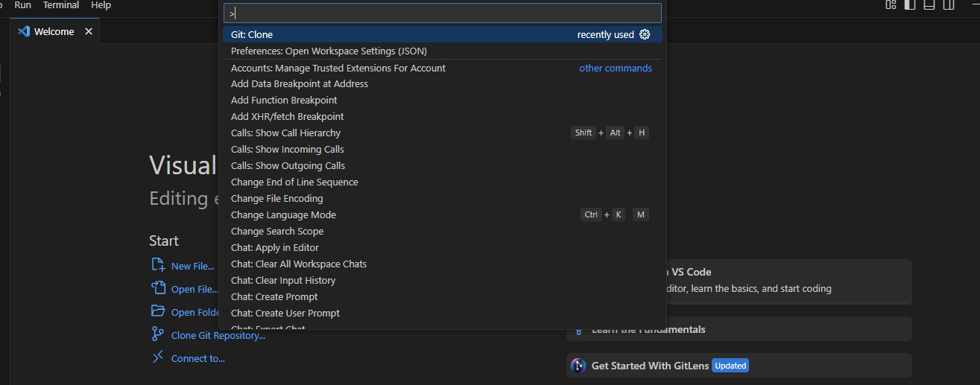Open the Terminal menu
This screenshot has height=385, width=980.
[x=61, y=5]
